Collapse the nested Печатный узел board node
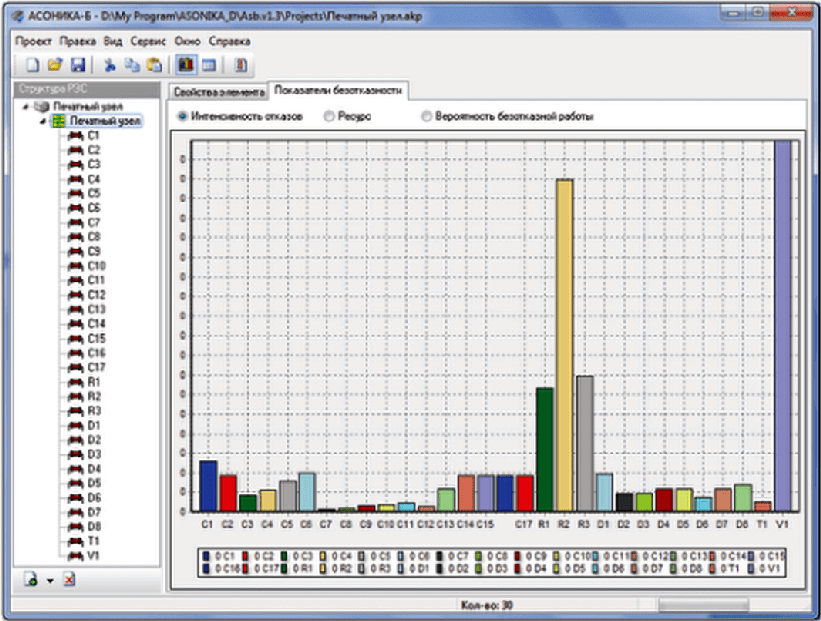Viewport: 821px width, 621px height. [x=43, y=121]
